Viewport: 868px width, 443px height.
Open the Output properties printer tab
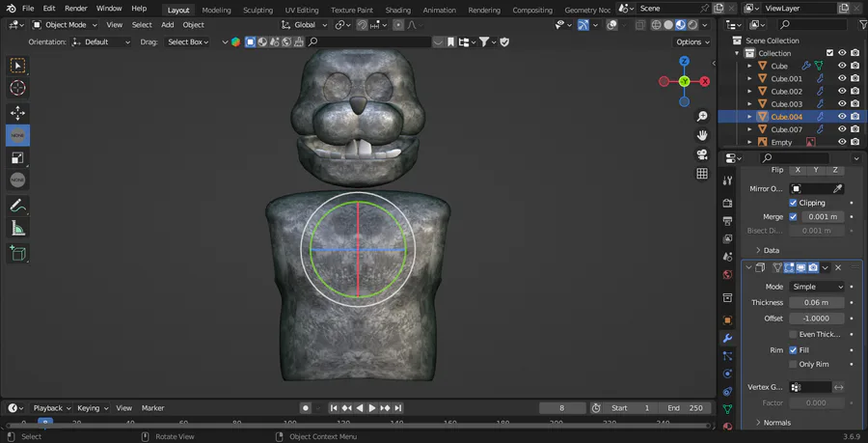[727, 221]
